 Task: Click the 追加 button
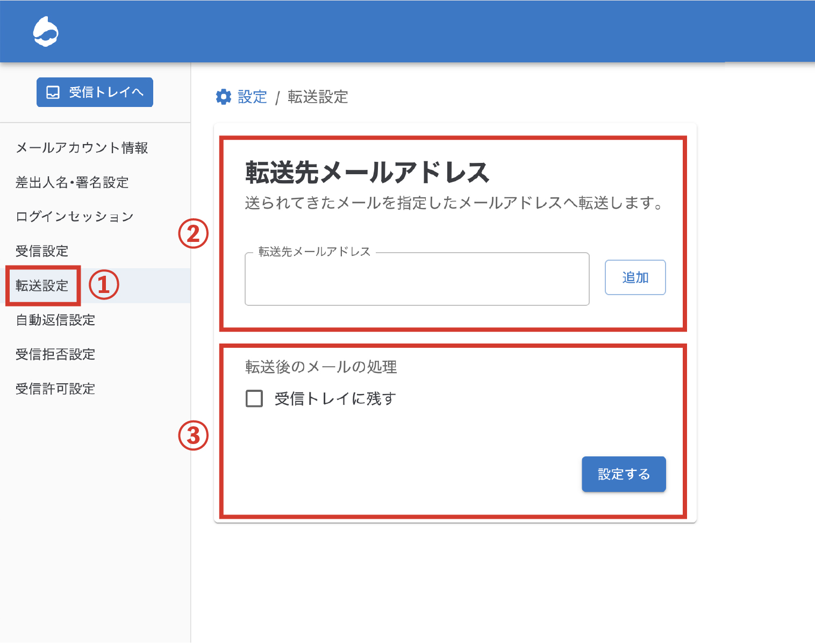pyautogui.click(x=635, y=277)
